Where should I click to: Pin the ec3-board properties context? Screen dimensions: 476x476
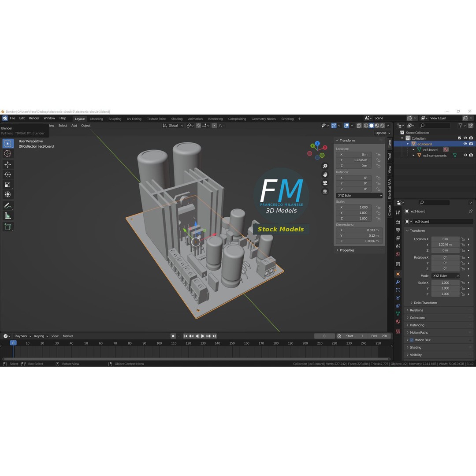pos(470,211)
